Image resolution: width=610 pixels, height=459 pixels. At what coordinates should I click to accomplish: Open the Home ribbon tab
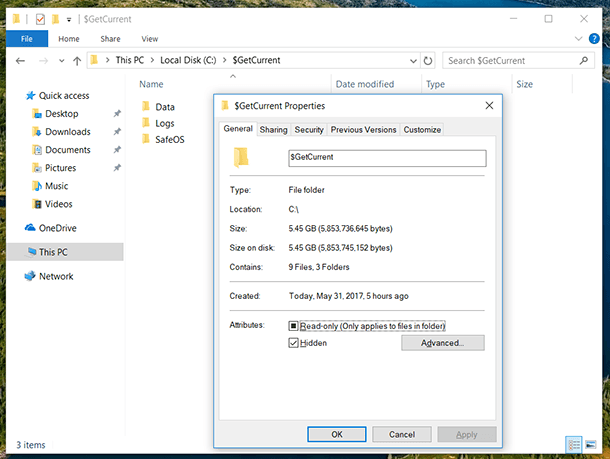(68, 39)
